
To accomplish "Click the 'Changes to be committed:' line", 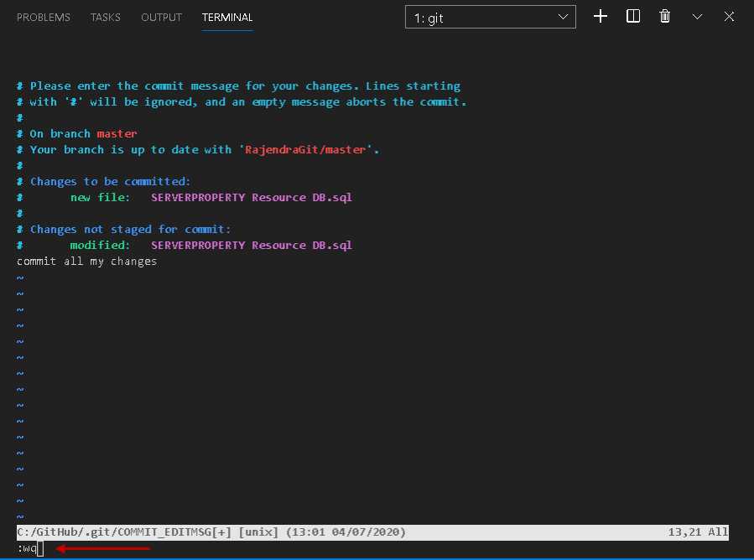I will [x=111, y=182].
